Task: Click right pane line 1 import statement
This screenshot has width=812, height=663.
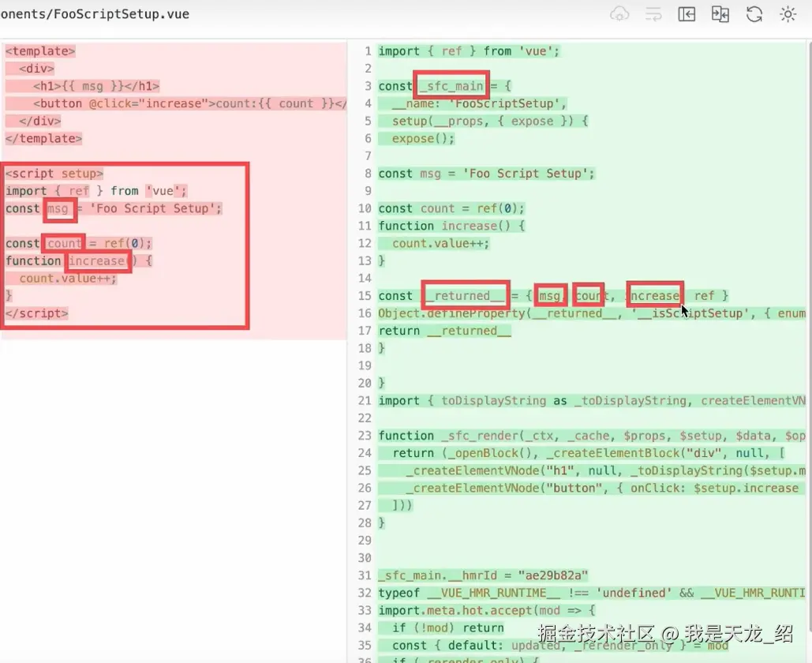Action: tap(470, 51)
